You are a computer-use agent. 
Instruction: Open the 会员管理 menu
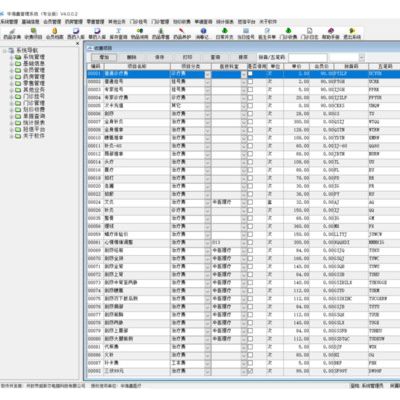52,22
